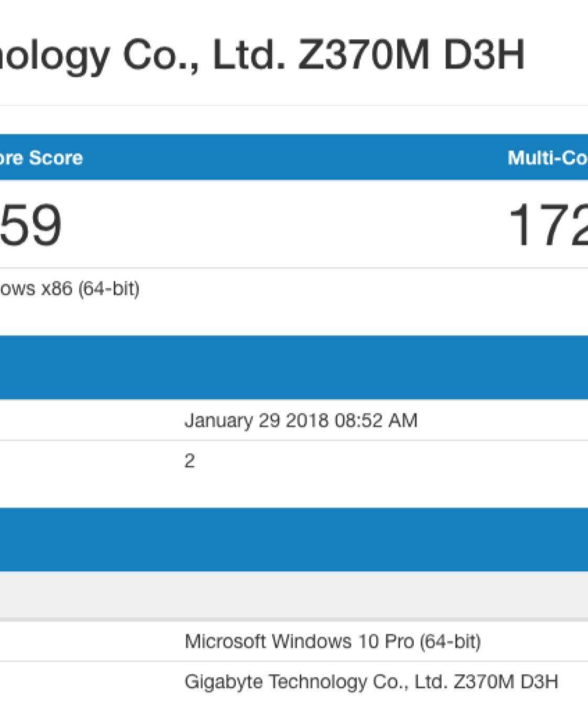Click "(64-bit)" in the Windows 10 Pro row
The image size is (588, 705).
450,641
